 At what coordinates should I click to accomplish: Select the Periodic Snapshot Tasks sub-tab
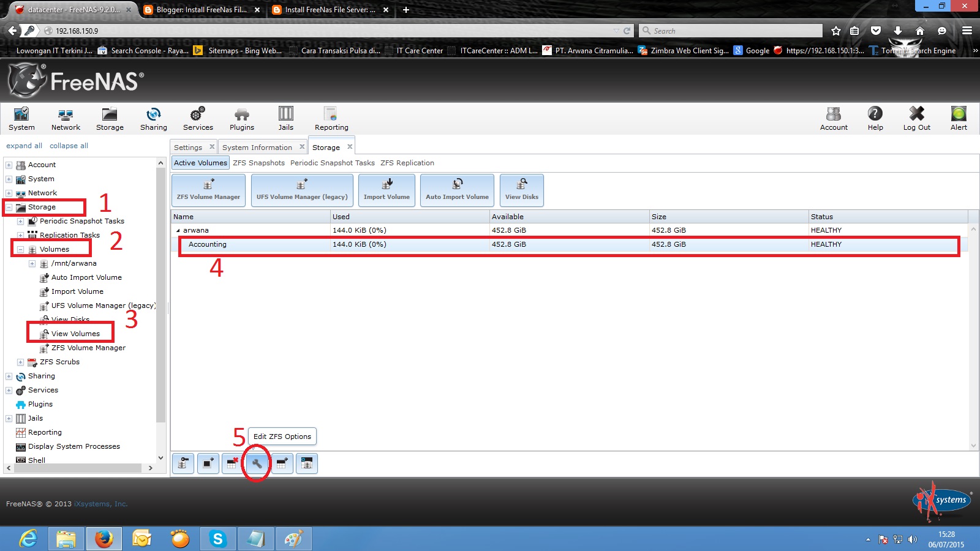click(x=333, y=163)
